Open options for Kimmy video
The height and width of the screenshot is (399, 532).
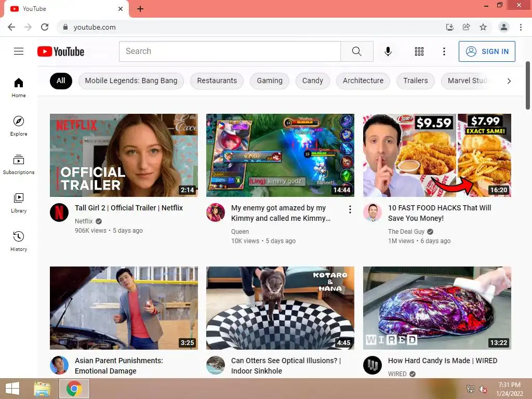click(350, 209)
